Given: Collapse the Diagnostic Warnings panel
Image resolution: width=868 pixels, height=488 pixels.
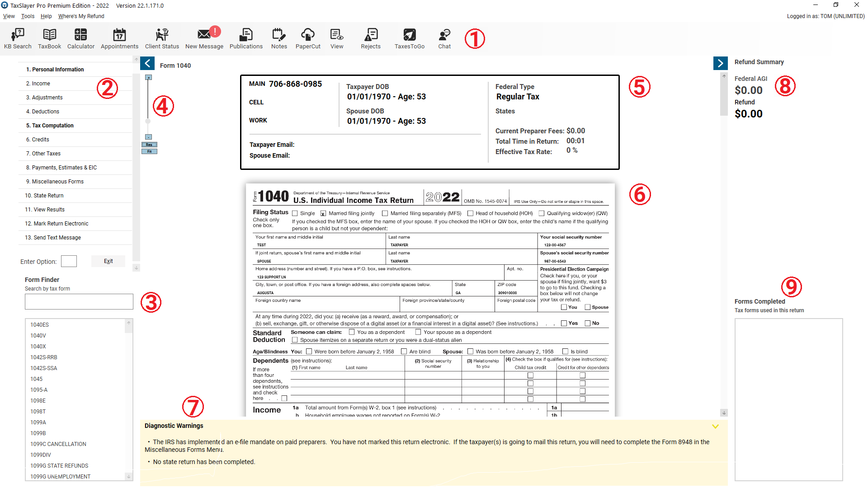Looking at the screenshot, I should [716, 426].
